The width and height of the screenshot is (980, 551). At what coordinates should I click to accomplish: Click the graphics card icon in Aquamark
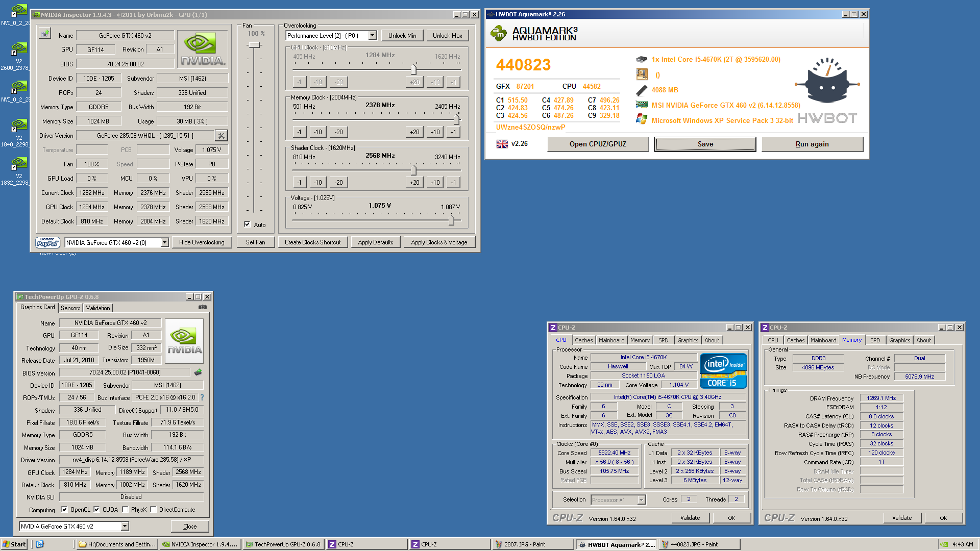click(x=642, y=105)
